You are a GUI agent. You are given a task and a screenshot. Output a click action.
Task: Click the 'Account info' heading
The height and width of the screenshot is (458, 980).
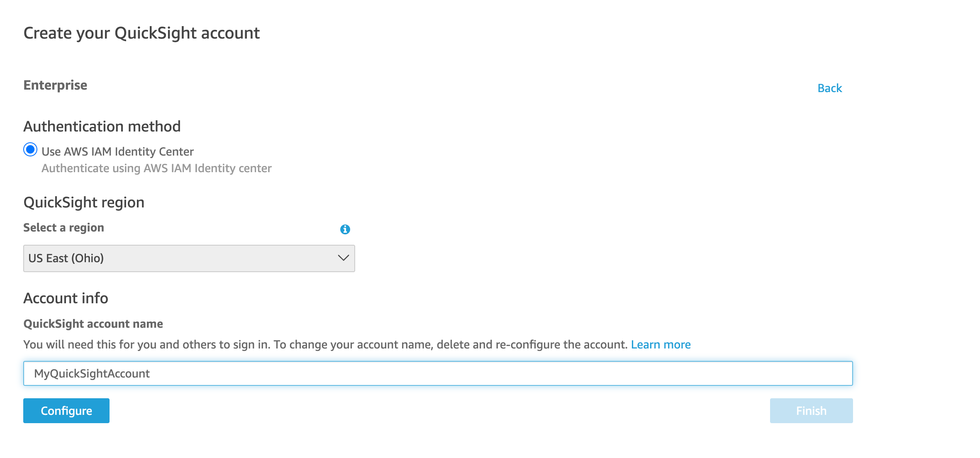(x=66, y=298)
